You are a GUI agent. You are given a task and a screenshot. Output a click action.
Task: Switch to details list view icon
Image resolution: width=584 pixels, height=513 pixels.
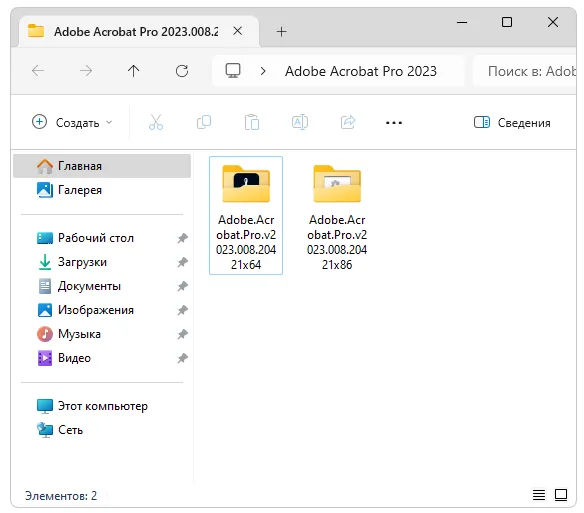tap(539, 495)
